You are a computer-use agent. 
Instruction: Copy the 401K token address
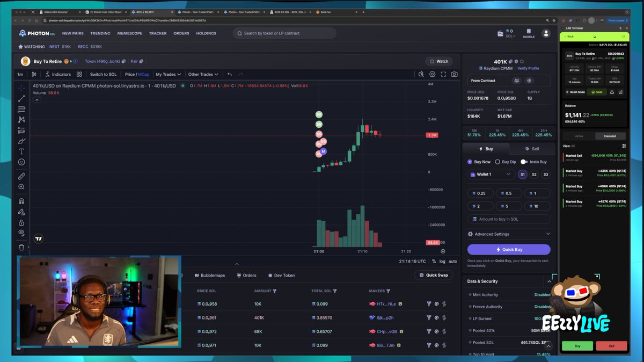coord(510,62)
